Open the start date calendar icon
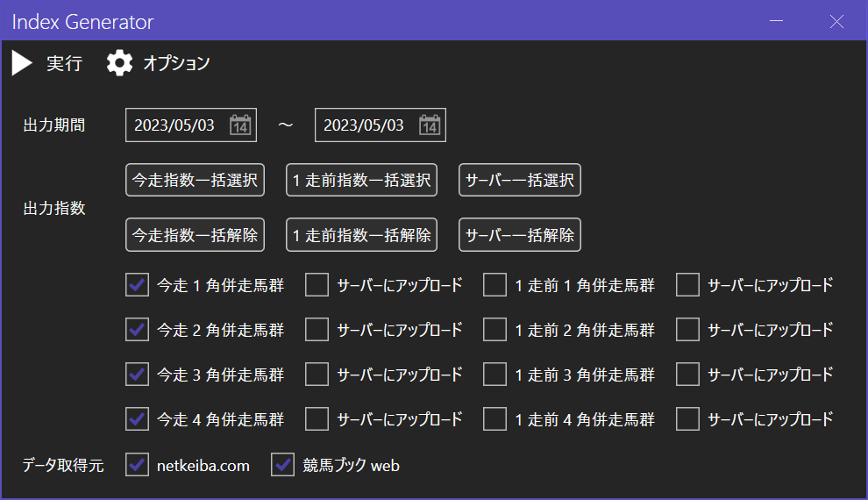Image resolution: width=868 pixels, height=500 pixels. click(240, 125)
